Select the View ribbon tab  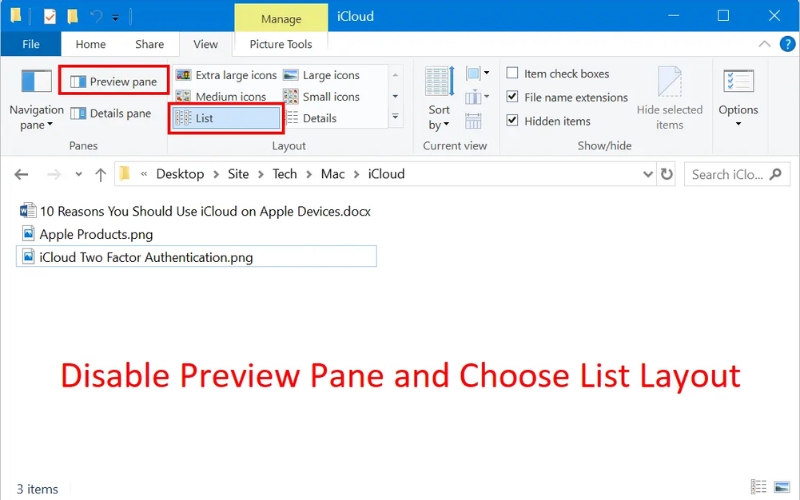(x=206, y=44)
